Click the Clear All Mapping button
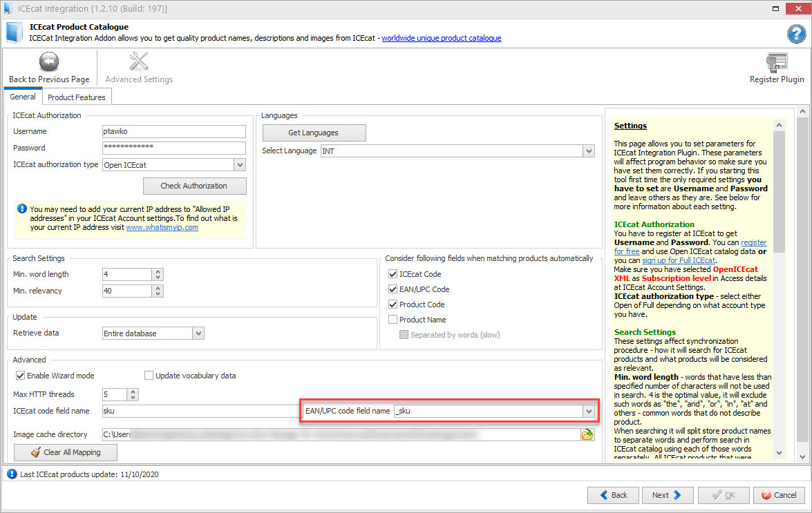 (x=66, y=452)
